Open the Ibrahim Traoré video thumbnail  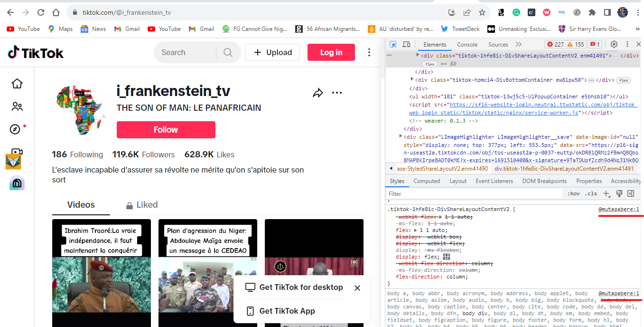tap(102, 273)
